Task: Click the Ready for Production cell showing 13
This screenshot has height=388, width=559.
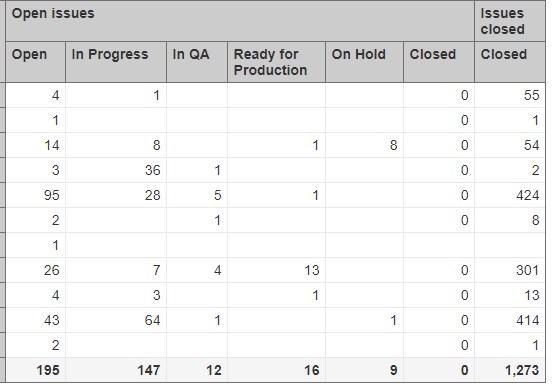Action: pos(276,270)
